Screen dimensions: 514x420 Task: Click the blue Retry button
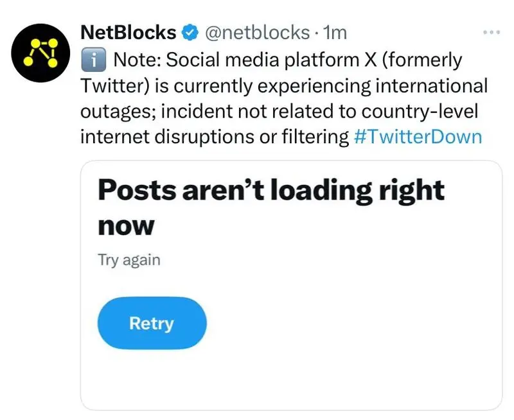[x=152, y=323]
